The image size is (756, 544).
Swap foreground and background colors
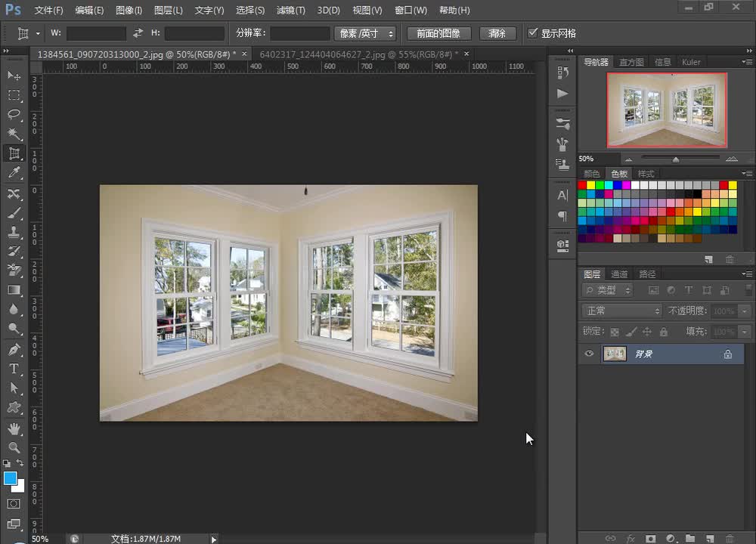click(x=20, y=462)
